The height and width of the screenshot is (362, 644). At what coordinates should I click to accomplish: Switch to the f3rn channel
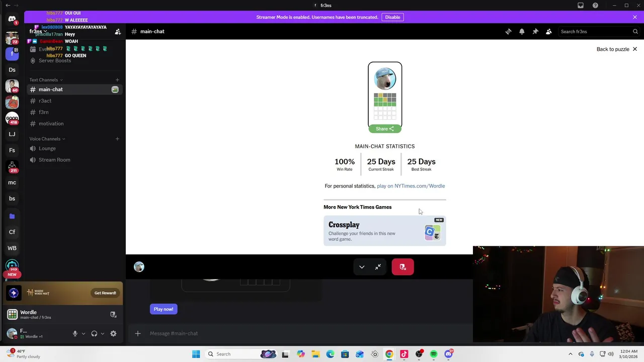coord(75,112)
